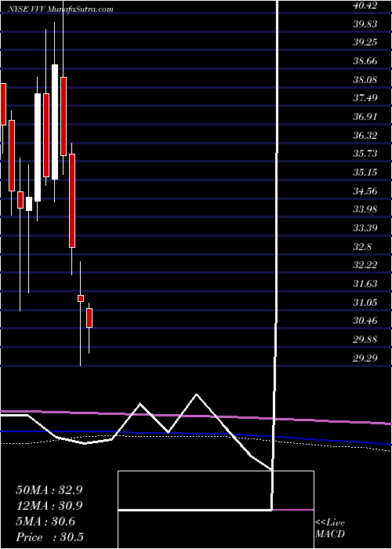Screen dimensions: 392x549
Task: Click the 29.29 price axis label
Action: (364, 358)
